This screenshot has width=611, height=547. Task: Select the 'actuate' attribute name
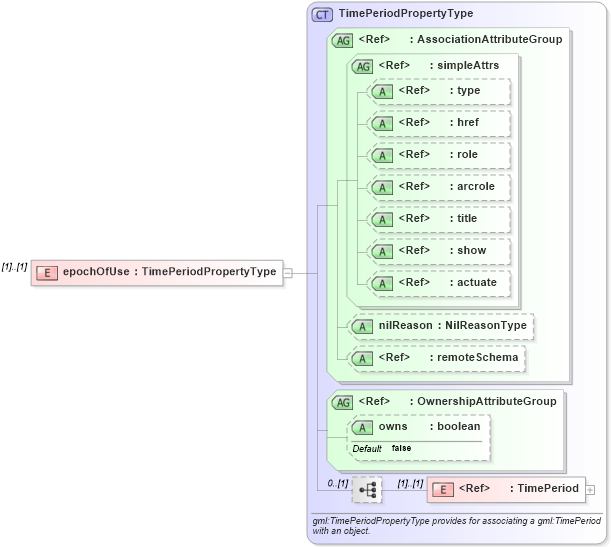(477, 282)
